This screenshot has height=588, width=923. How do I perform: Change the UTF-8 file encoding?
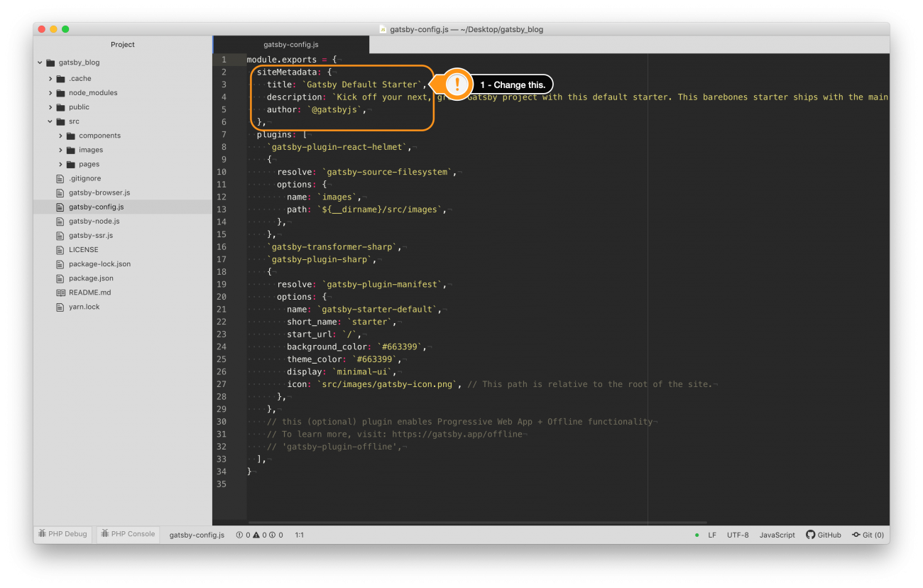tap(738, 535)
